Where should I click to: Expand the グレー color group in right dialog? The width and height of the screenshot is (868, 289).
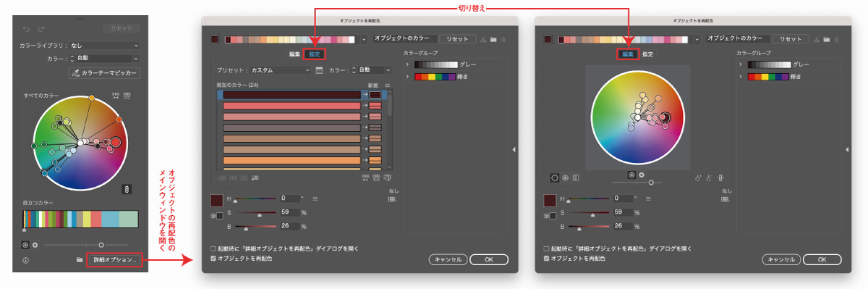coord(741,64)
